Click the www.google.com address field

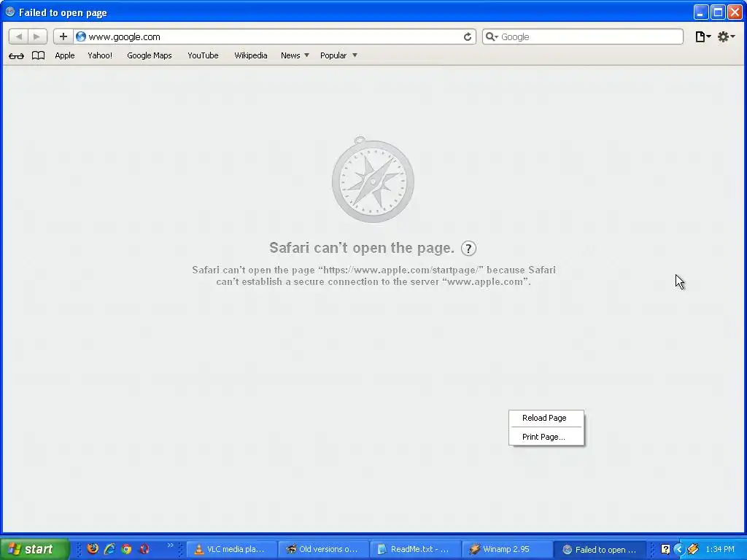[x=274, y=36]
